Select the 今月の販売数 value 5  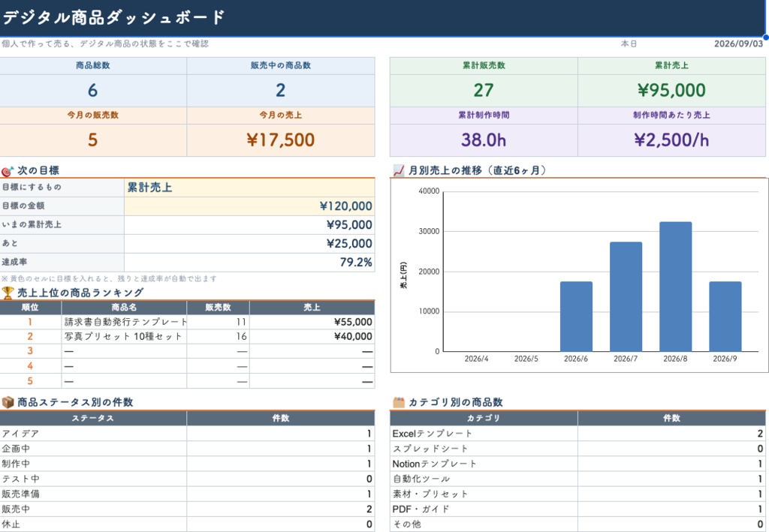[93, 140]
